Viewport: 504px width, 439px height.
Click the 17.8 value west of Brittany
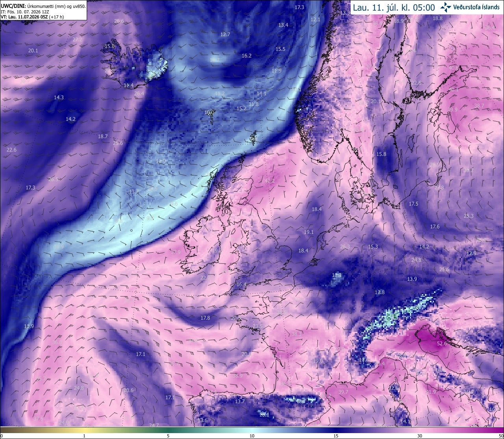click(x=205, y=318)
